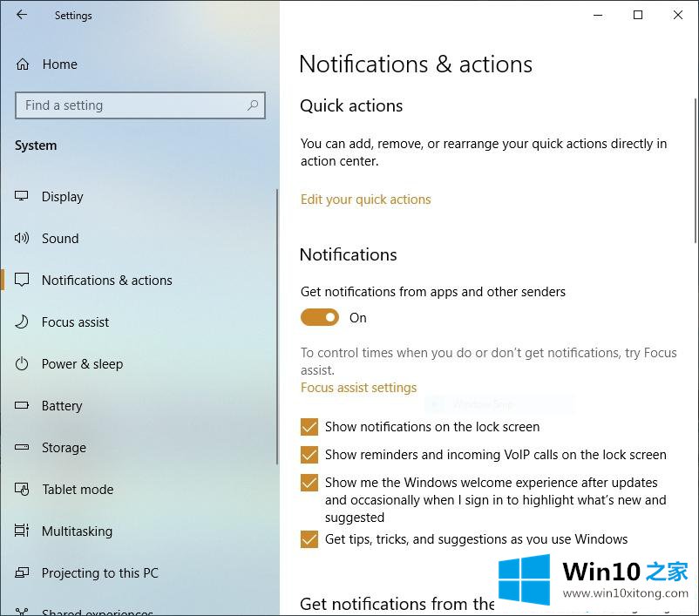Uncheck Show notifications on the lock screen
Image resolution: width=699 pixels, height=616 pixels.
(x=309, y=427)
